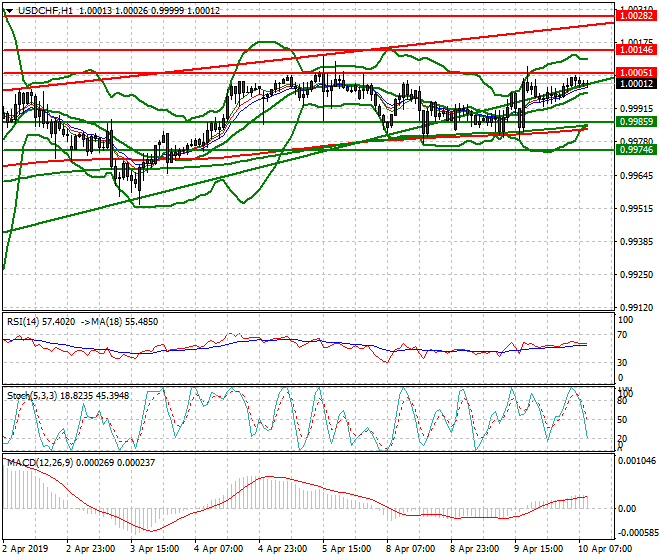The image size is (660, 560).
Task: Click the Stochastic 50 level scale value
Action: coord(623,420)
